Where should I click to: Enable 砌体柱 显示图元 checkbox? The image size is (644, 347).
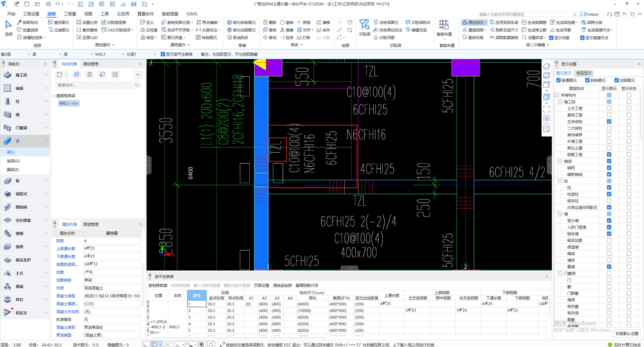click(609, 201)
